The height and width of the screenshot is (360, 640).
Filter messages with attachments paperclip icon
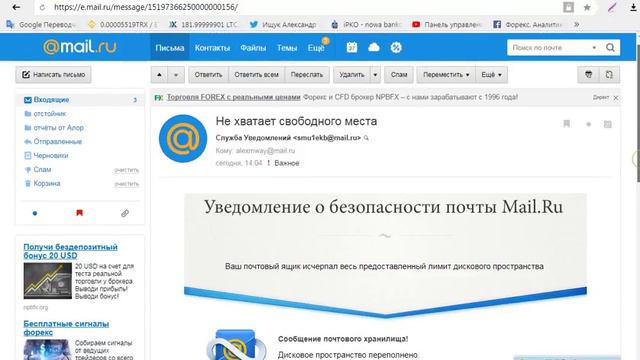125,213
